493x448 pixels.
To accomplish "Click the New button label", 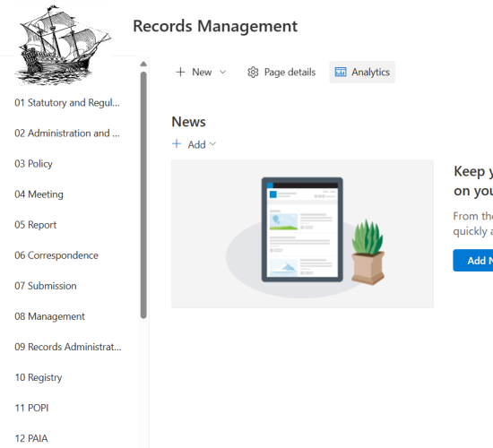I will coord(202,72).
